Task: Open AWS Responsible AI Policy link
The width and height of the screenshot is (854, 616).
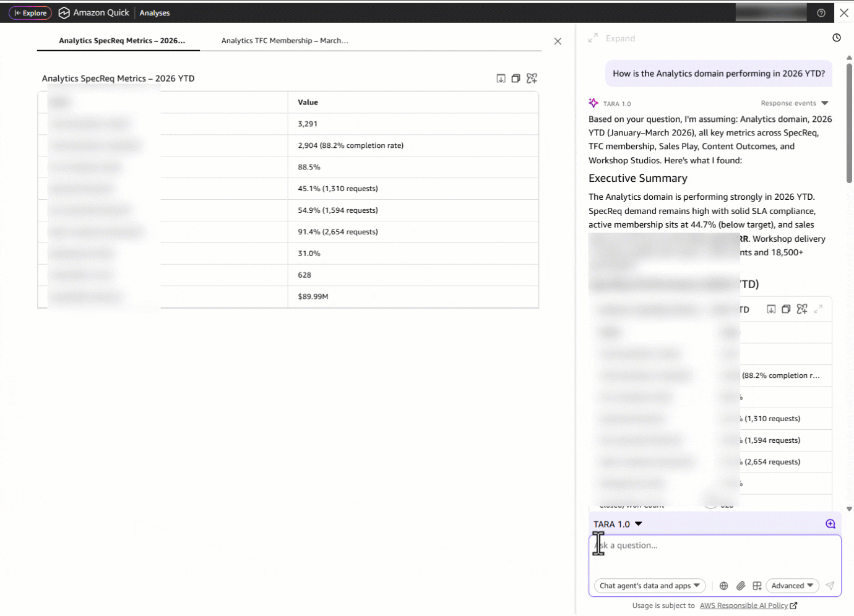Action: 748,606
